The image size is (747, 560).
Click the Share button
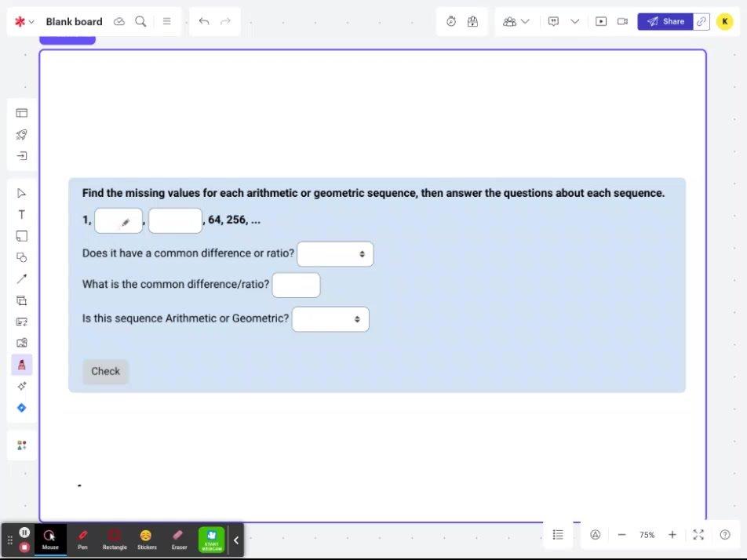(665, 21)
